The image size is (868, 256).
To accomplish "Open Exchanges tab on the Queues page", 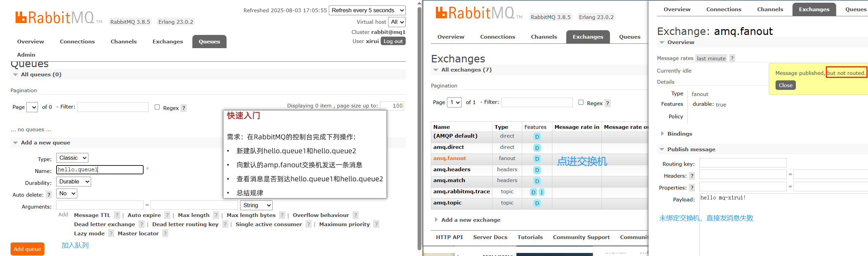I will 168,41.
